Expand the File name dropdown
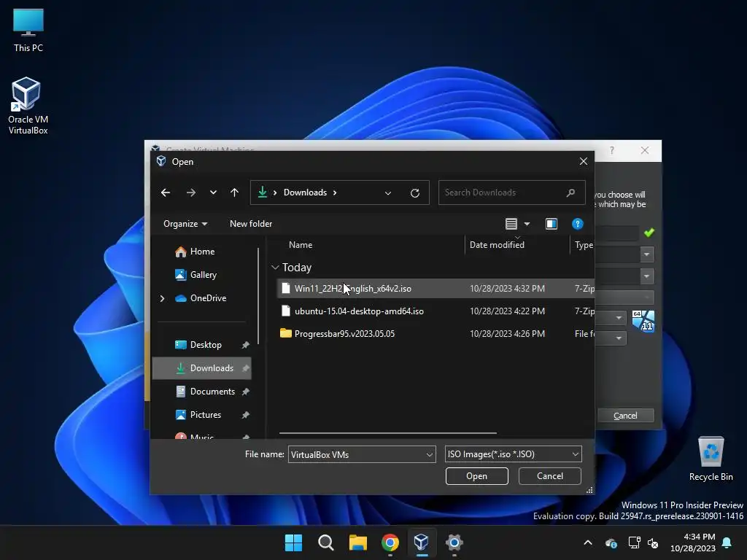Image resolution: width=747 pixels, height=560 pixels. pyautogui.click(x=429, y=455)
